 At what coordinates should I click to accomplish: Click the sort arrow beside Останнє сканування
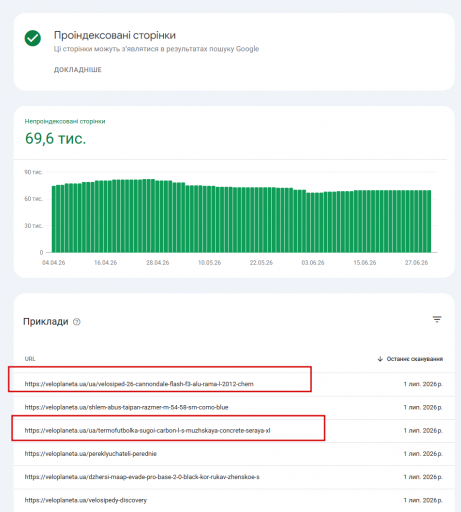coord(380,359)
